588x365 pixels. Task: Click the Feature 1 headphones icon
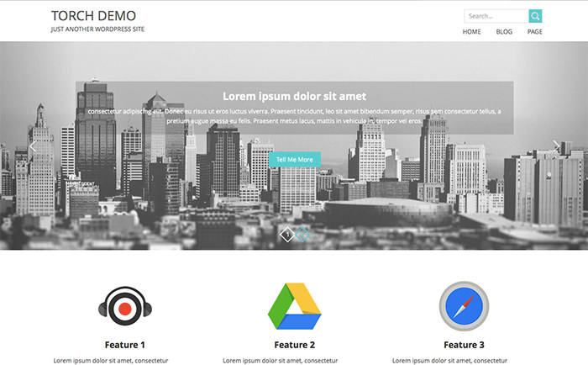click(x=124, y=307)
